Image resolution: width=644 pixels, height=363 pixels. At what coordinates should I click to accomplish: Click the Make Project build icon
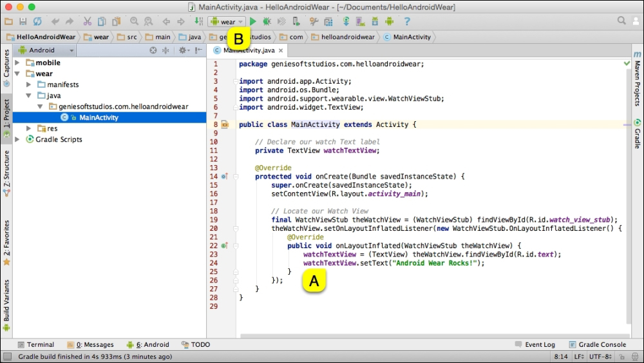point(199,21)
